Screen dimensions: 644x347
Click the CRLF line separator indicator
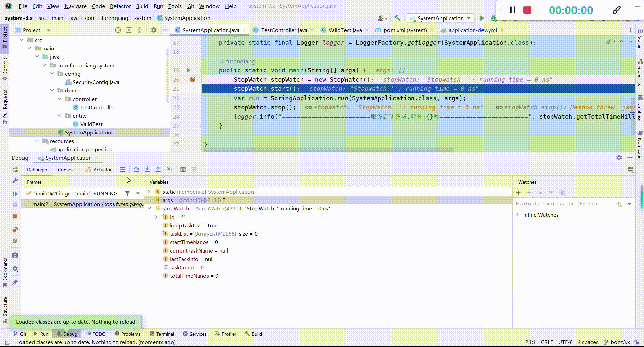547,342
